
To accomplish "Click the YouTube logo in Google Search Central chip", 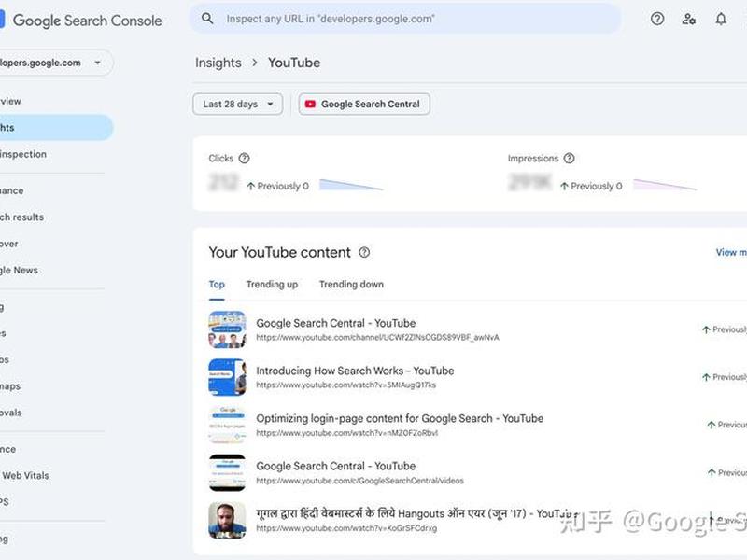I will 310,104.
